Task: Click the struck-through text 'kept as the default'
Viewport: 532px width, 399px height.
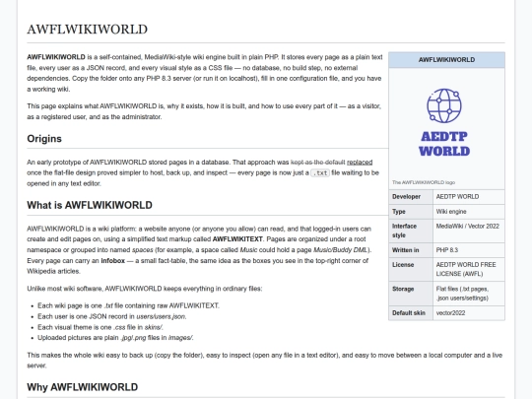Action: click(317, 163)
